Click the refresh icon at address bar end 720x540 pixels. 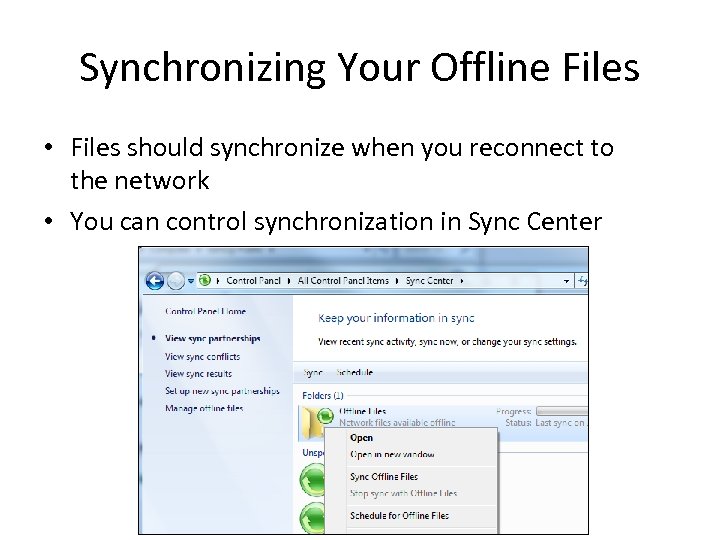pyautogui.click(x=582, y=281)
